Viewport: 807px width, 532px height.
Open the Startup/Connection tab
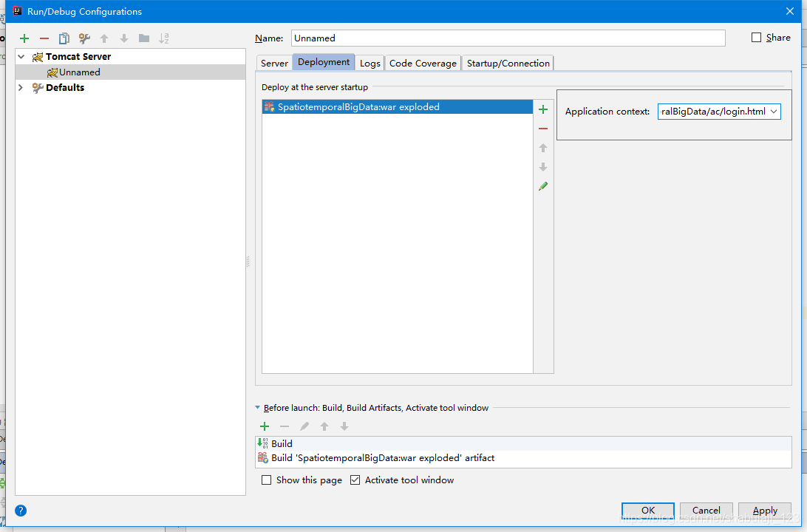(508, 64)
